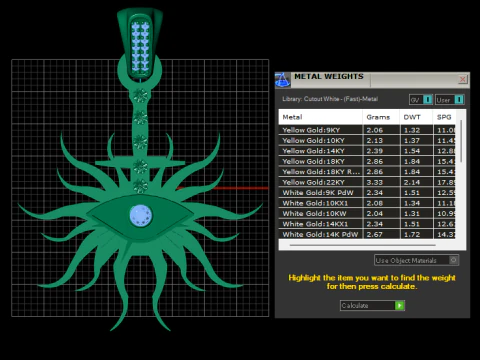Select the Yellow Gold:14KY row
This screenshot has height=360, width=480.
367,151
